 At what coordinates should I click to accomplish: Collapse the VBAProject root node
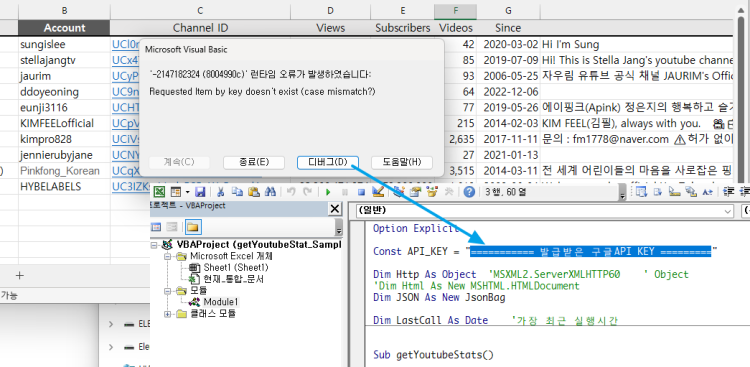[x=154, y=245]
